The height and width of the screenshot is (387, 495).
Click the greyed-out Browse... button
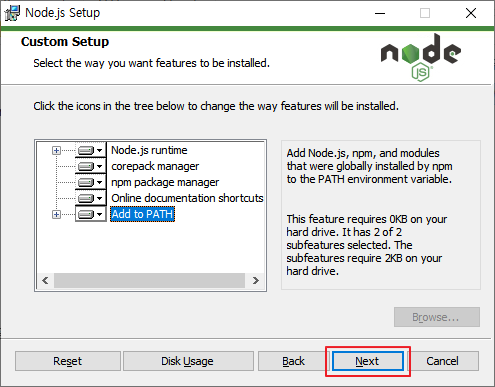click(437, 317)
